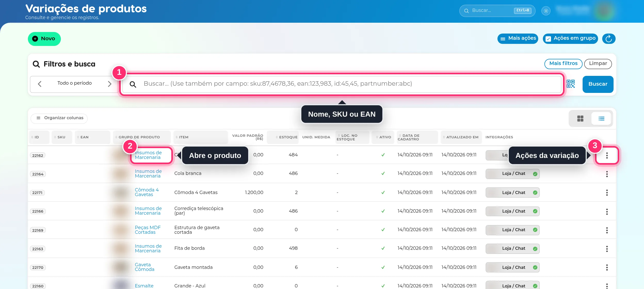Switch to list view
Image resolution: width=644 pixels, height=289 pixels.
point(601,119)
